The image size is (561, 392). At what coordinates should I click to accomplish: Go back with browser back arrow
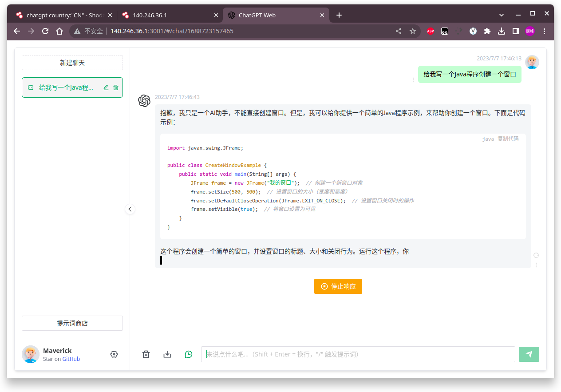(17, 31)
